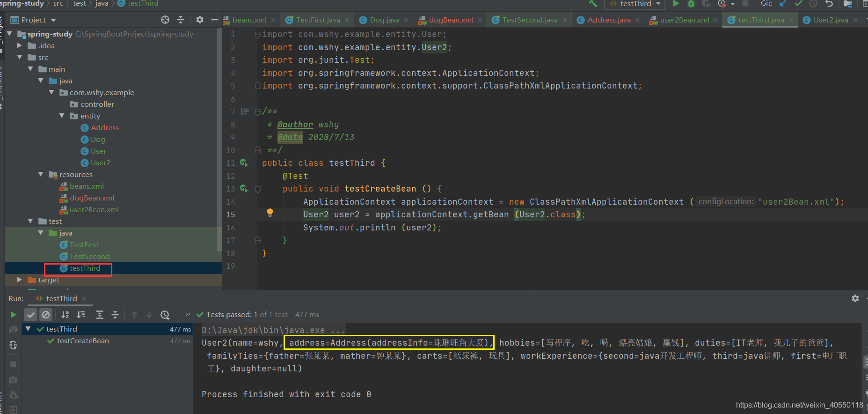Open the testThird run configuration dropdown
The height and width of the screenshot is (414, 868).
point(636,4)
